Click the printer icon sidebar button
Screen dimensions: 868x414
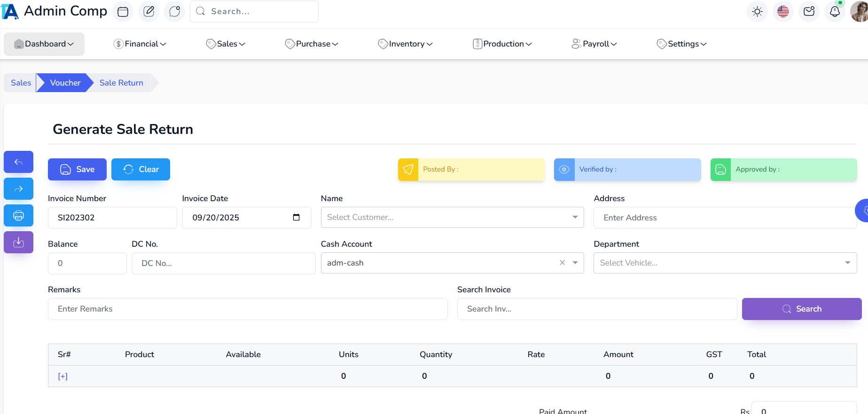(19, 216)
